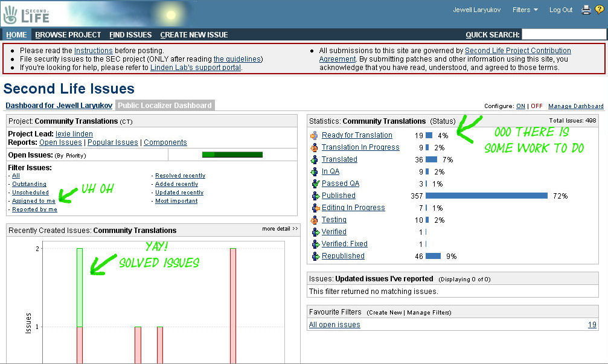Click the Published blue statistics bar

486,196
